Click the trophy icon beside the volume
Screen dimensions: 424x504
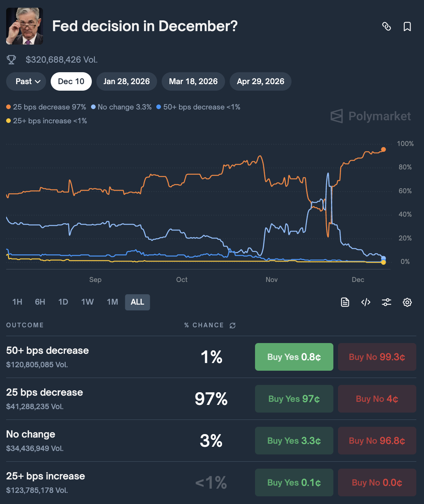[12, 60]
